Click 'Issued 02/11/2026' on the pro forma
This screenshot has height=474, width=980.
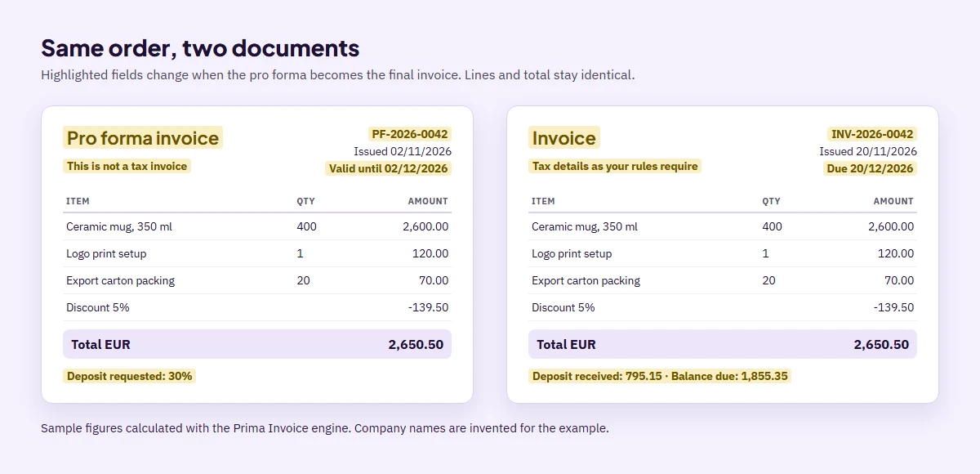[x=403, y=151]
